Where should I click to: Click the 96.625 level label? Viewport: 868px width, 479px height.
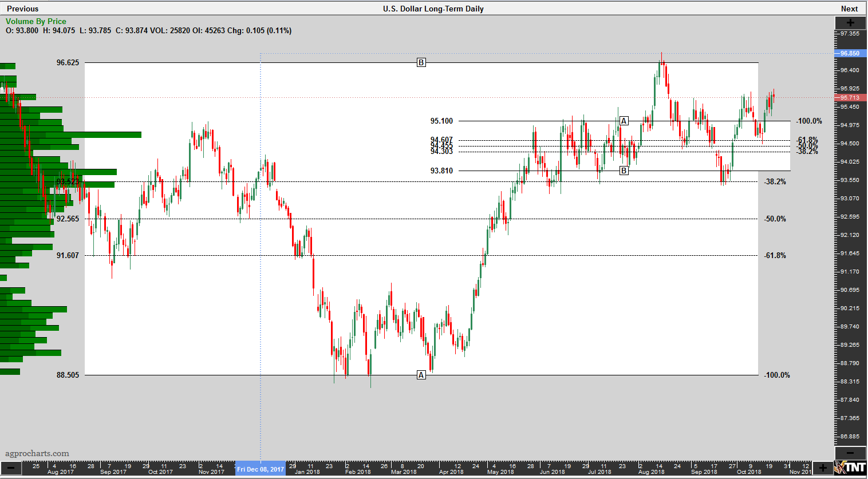68,62
